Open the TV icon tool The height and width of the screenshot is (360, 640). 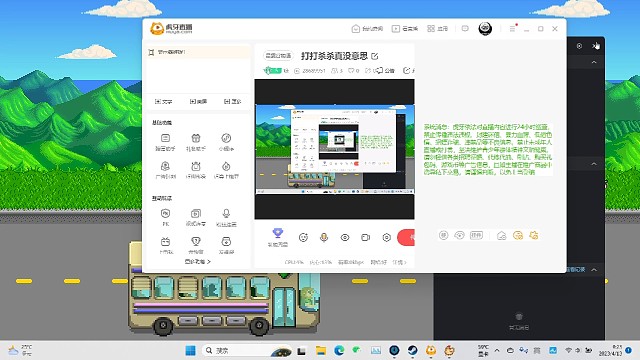point(165,245)
